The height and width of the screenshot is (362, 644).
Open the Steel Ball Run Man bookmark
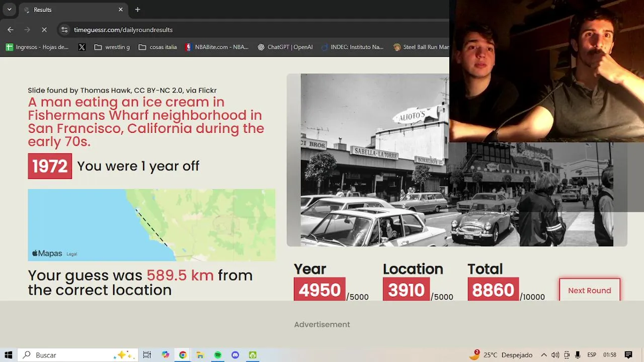(x=421, y=47)
